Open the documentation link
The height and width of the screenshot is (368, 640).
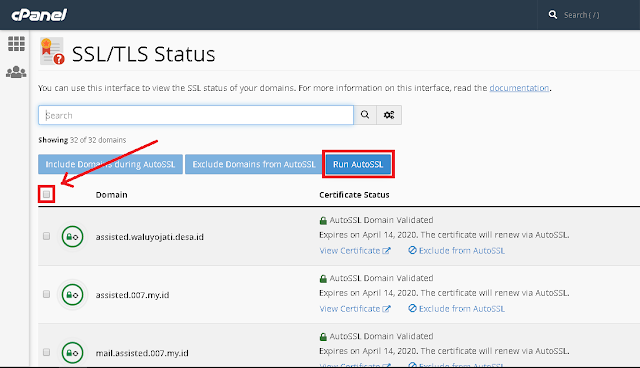[x=519, y=88]
